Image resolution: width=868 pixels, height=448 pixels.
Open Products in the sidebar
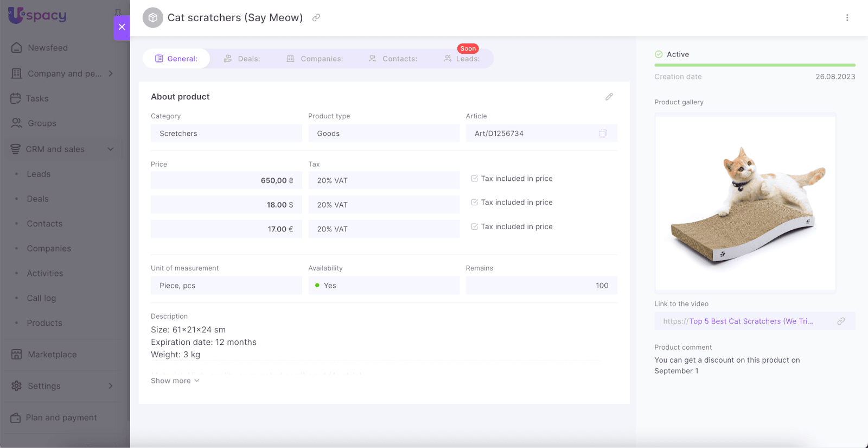coord(44,323)
